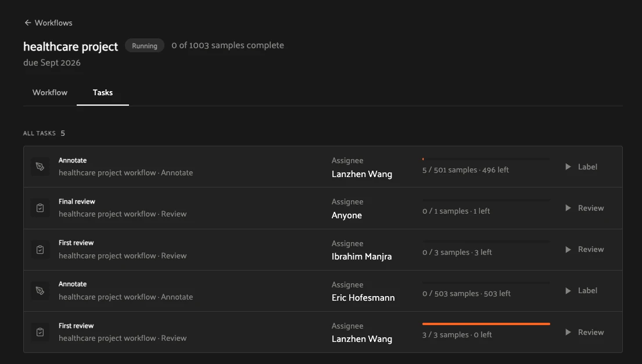The image size is (642, 364).
Task: Click the healthcare project title
Action: click(x=70, y=46)
